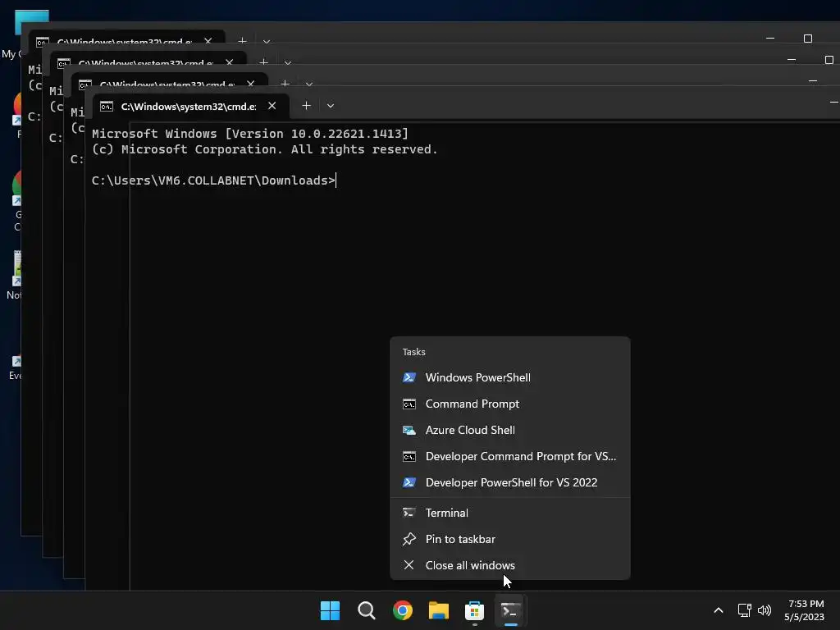Click the X icon beside Close all windows
Screen dimensions: 840x630
tap(409, 565)
